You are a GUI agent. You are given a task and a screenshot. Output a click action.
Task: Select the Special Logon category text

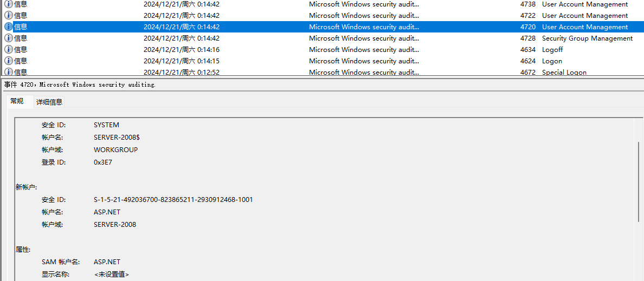coord(564,72)
